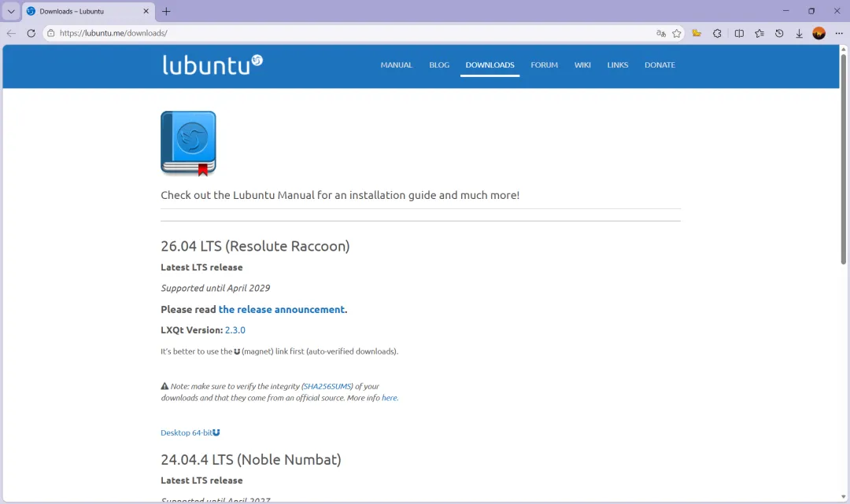Viewport: 850px width, 504px height.
Task: Click the lubuntu logo
Action: (212, 64)
